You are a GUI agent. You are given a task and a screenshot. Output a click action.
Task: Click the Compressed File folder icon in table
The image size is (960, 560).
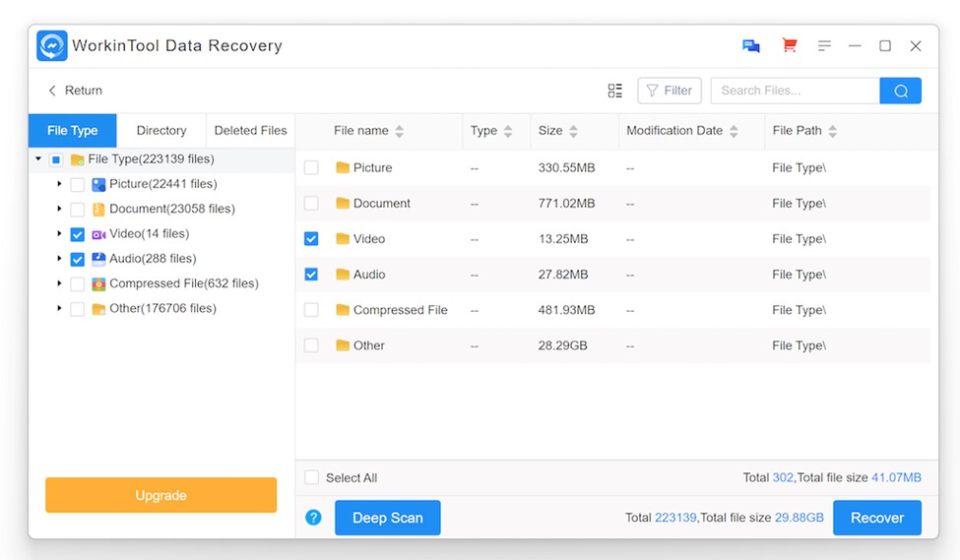tap(343, 310)
